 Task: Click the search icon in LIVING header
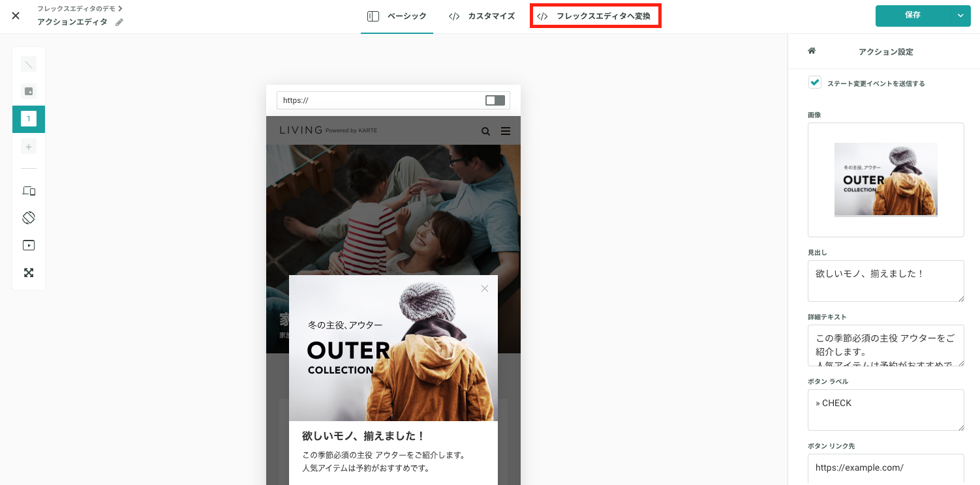485,131
